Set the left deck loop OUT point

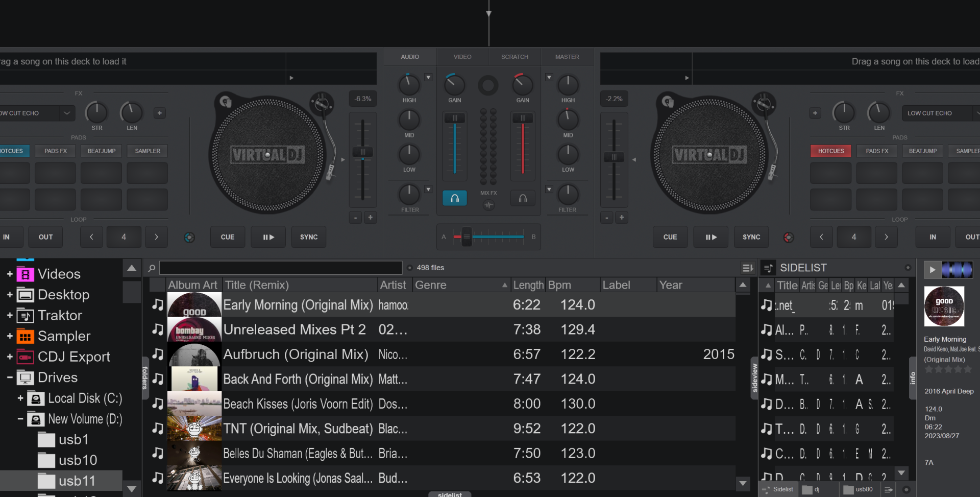(x=46, y=237)
